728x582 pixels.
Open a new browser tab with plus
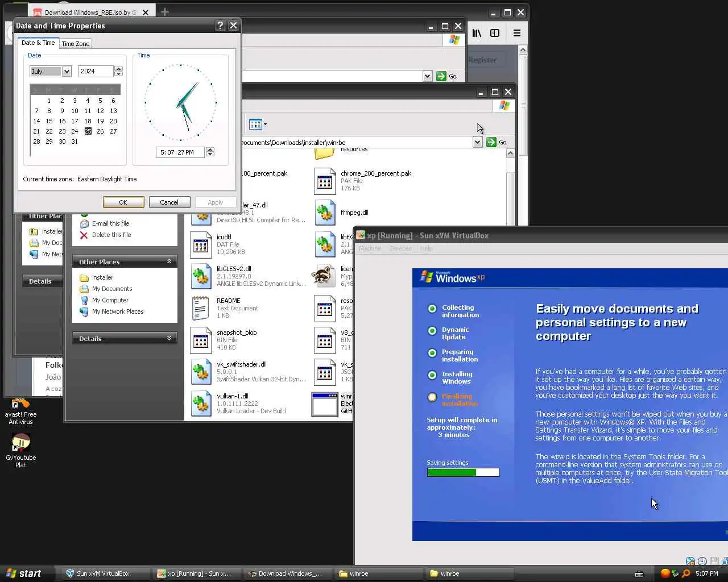[x=165, y=12]
